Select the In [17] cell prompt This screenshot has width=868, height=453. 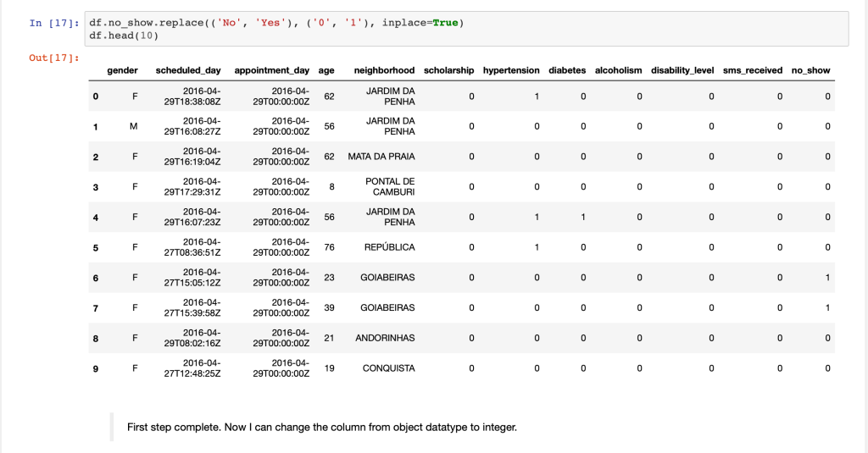click(54, 23)
